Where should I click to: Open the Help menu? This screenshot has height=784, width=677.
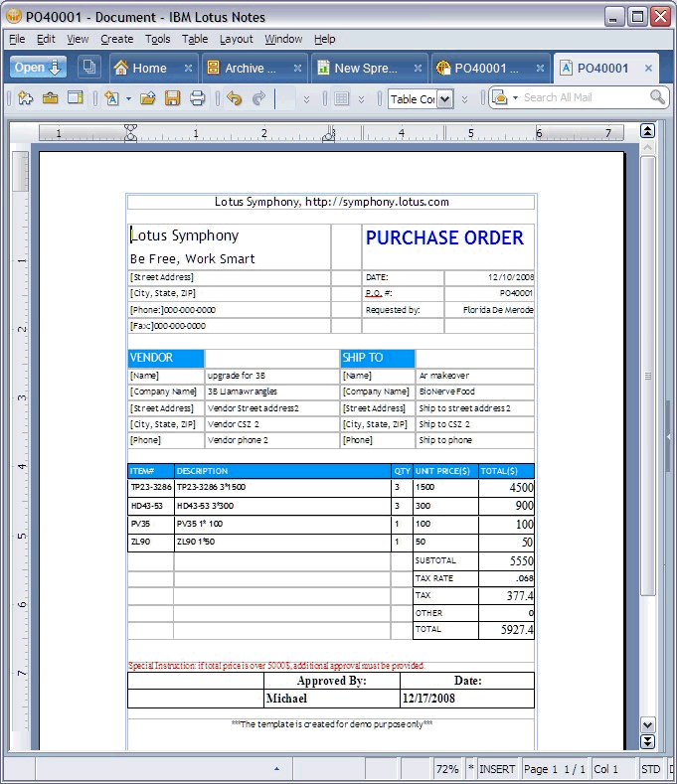pos(325,39)
